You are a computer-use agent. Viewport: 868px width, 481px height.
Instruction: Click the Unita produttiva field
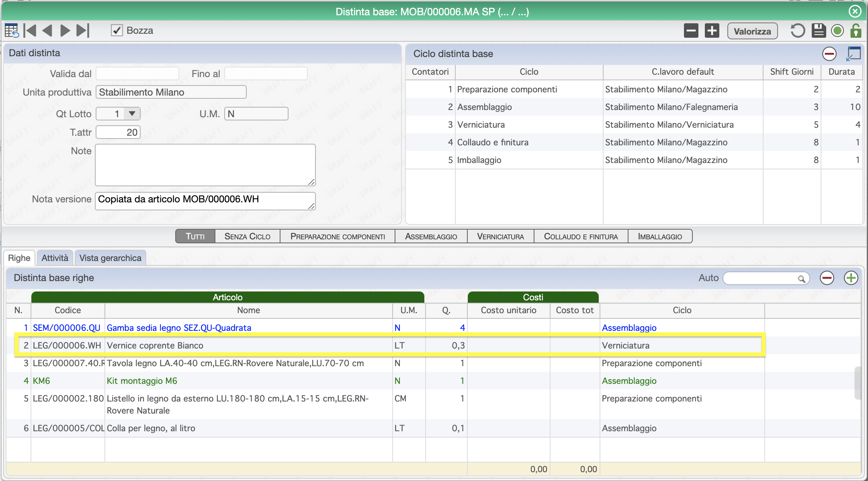pos(171,92)
